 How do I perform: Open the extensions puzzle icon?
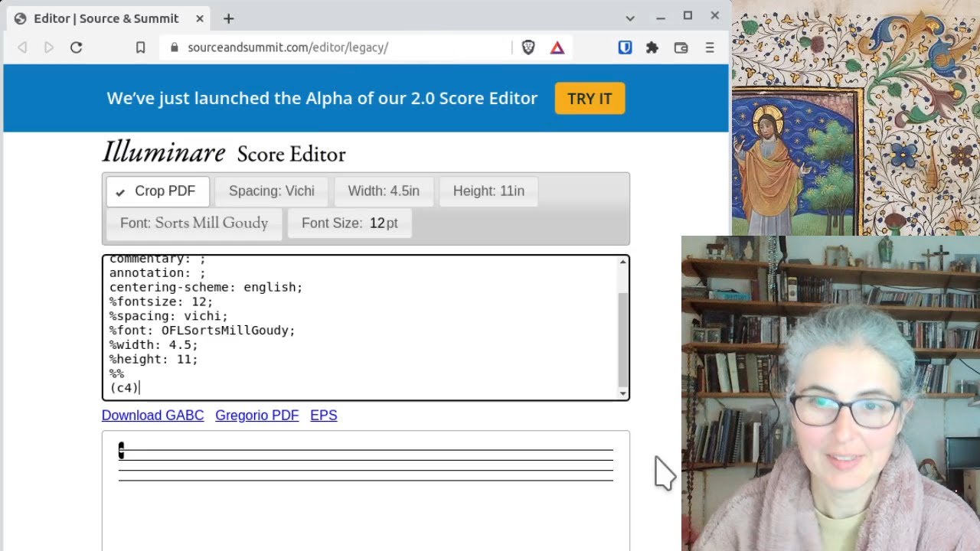pyautogui.click(x=652, y=47)
